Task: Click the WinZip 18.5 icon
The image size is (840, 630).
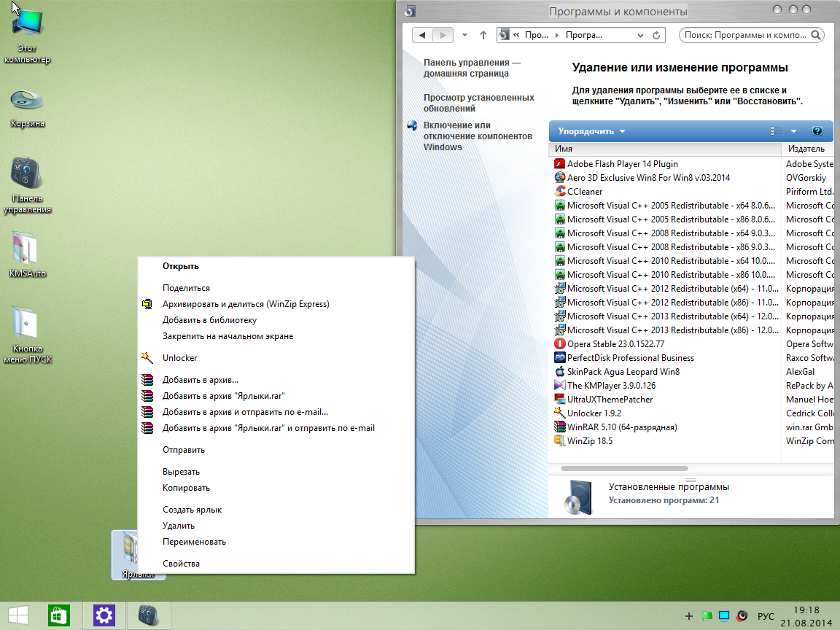Action: click(559, 441)
